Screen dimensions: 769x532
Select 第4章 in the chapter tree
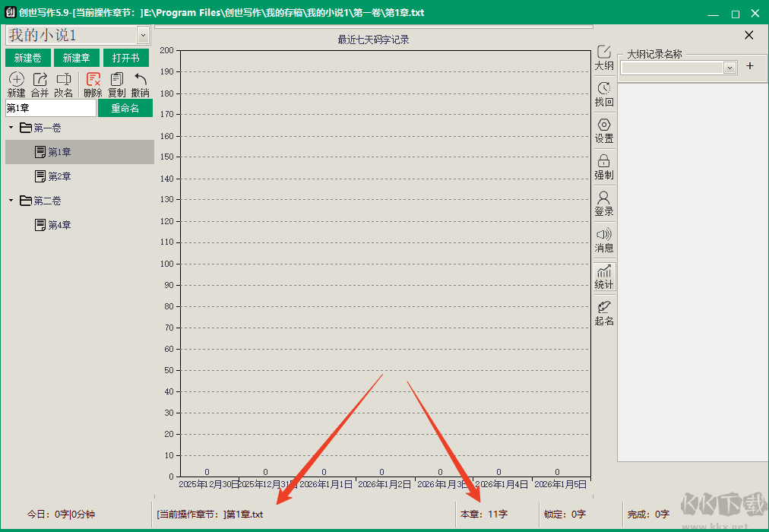tap(59, 225)
